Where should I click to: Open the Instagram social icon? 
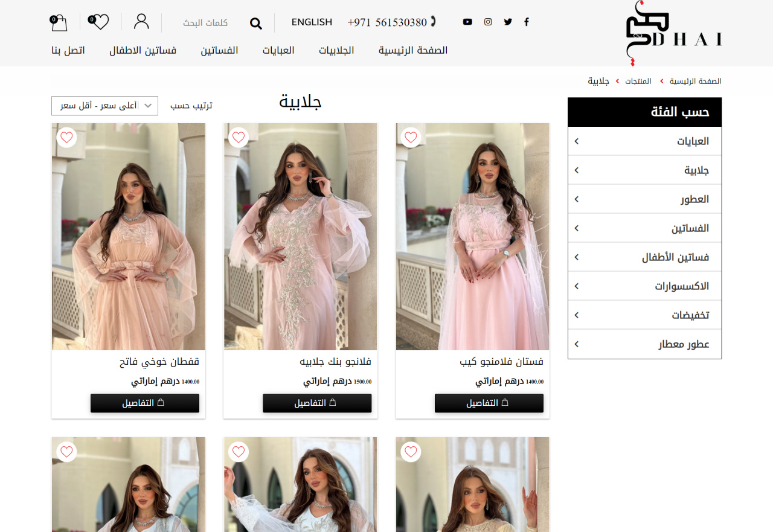click(x=488, y=22)
